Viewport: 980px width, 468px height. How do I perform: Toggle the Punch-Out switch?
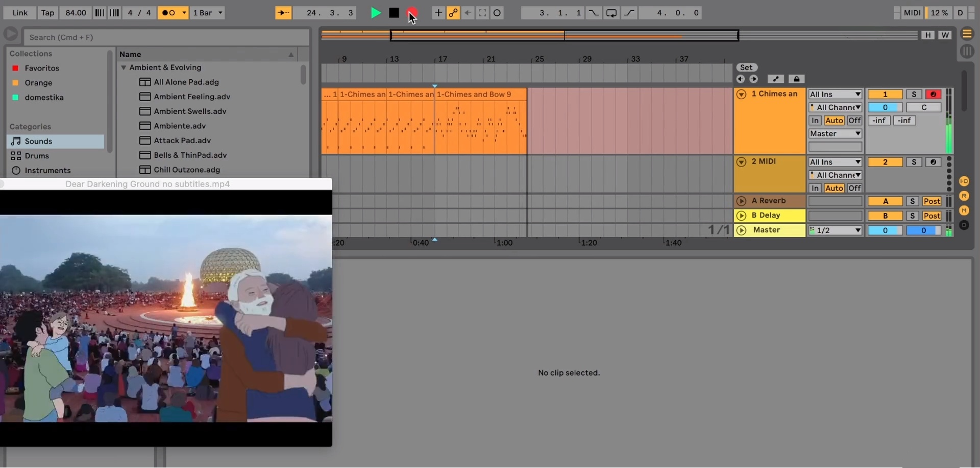(629, 13)
